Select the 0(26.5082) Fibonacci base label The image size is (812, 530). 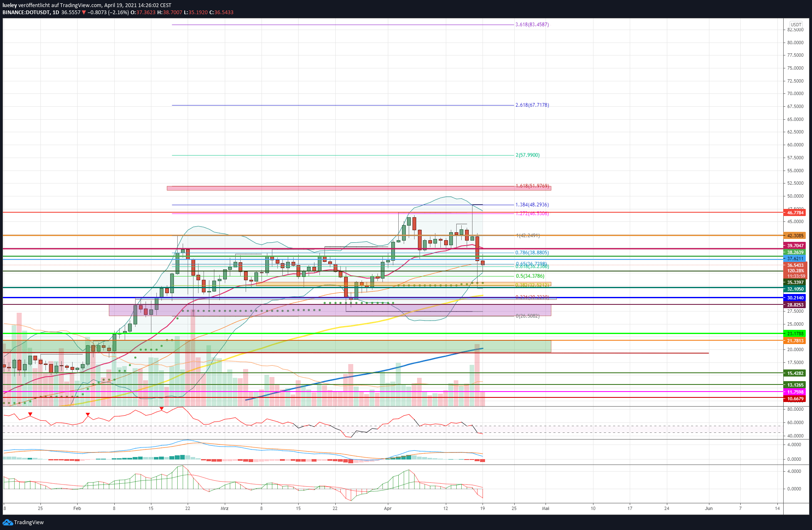point(528,316)
